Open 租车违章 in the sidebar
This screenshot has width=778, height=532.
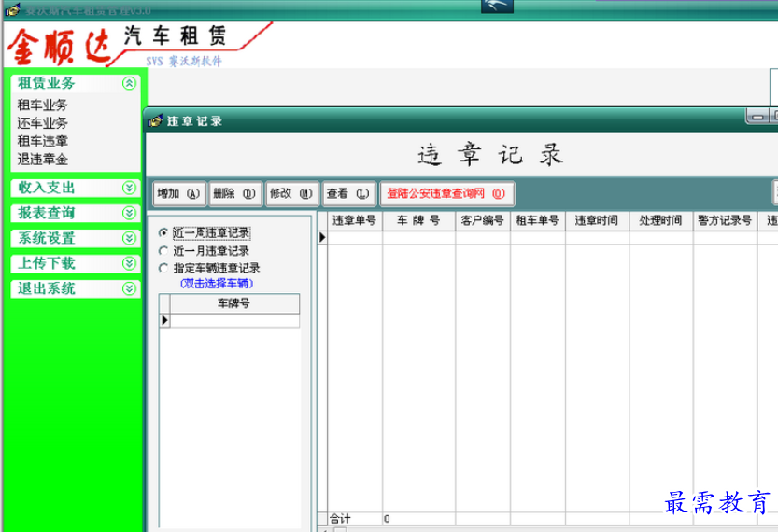43,141
